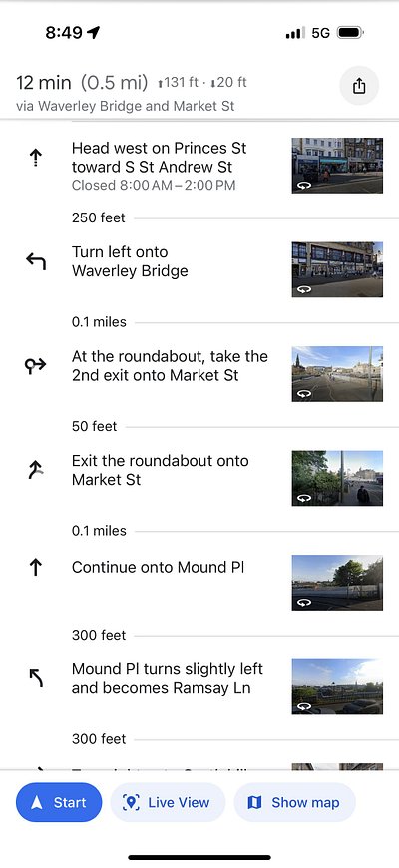Viewport: 399px width, 868px height.
Task: Click the turn-left arrow icon for Waverley Bridge
Action: [36, 261]
